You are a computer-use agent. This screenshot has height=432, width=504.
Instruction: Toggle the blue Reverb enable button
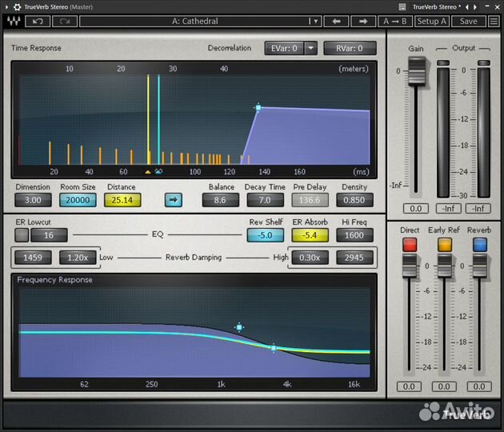tap(479, 245)
